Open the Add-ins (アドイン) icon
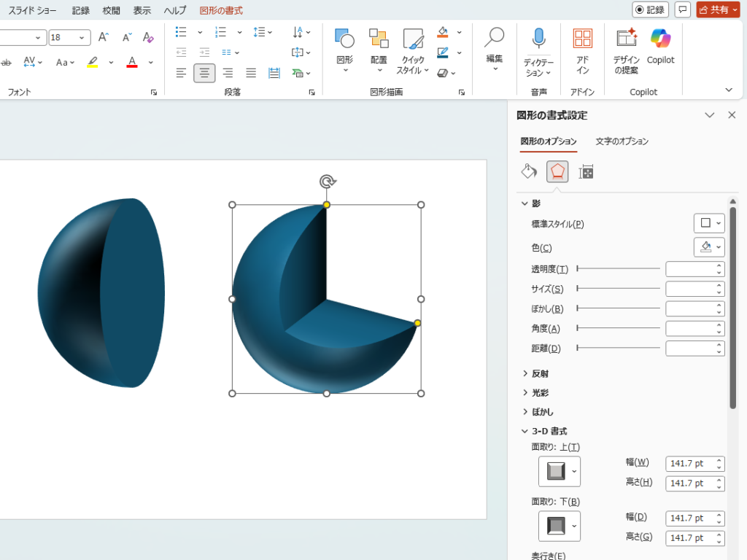Image resolution: width=747 pixels, height=560 pixels. click(582, 47)
